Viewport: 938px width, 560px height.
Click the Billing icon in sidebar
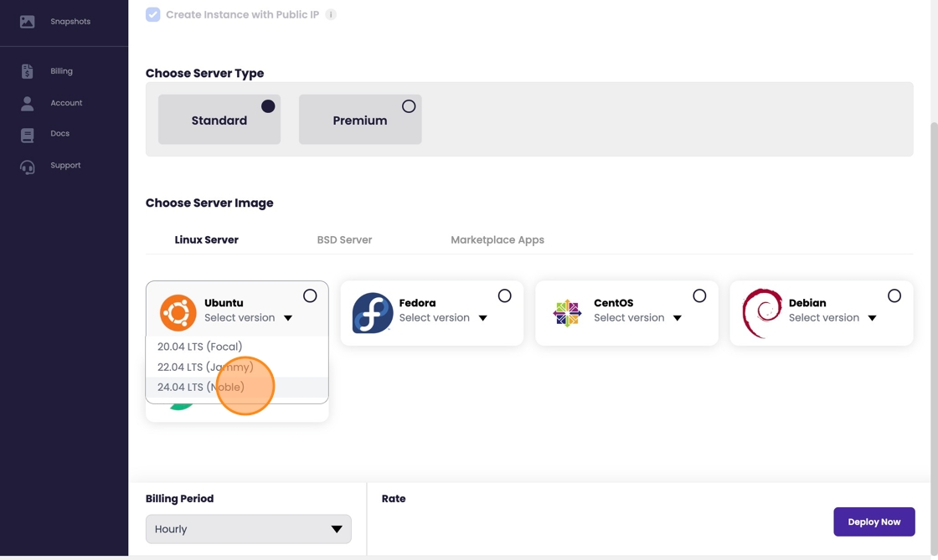(28, 72)
